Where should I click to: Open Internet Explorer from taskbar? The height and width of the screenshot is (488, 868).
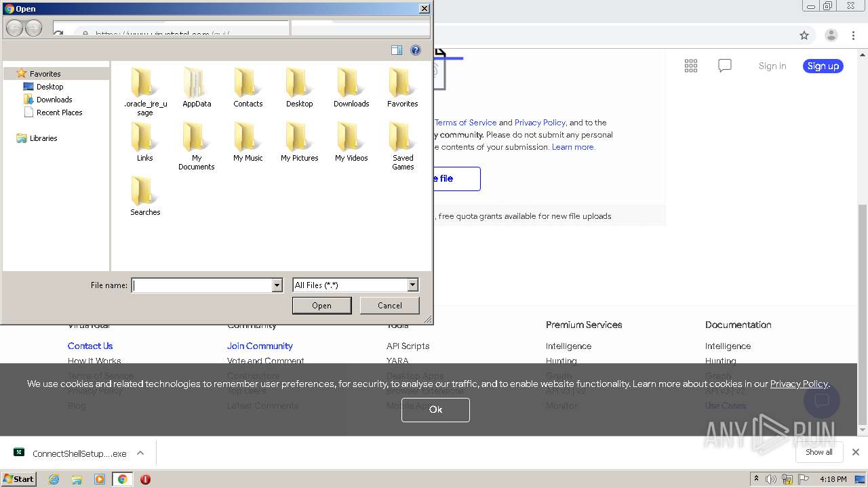pos(54,479)
